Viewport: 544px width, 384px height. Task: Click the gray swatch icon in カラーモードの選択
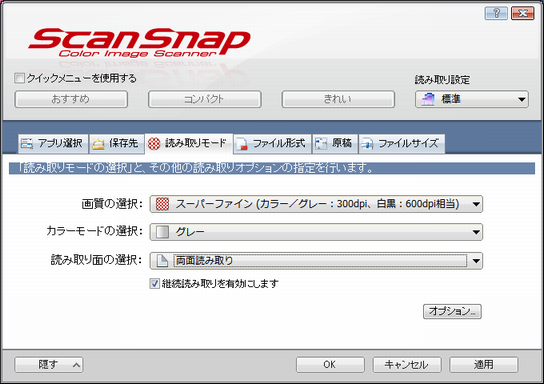pyautogui.click(x=162, y=232)
